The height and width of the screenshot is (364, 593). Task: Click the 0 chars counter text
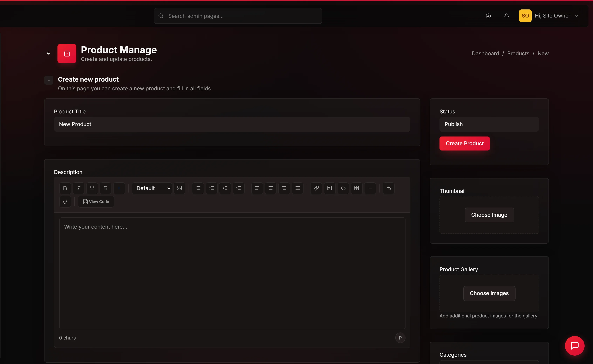[x=67, y=338]
